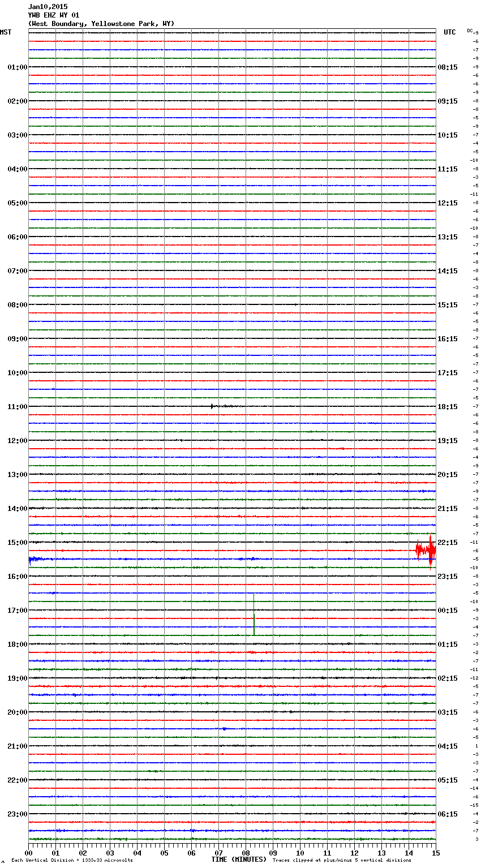Click the tall green spike near minute 08

pos(254,614)
